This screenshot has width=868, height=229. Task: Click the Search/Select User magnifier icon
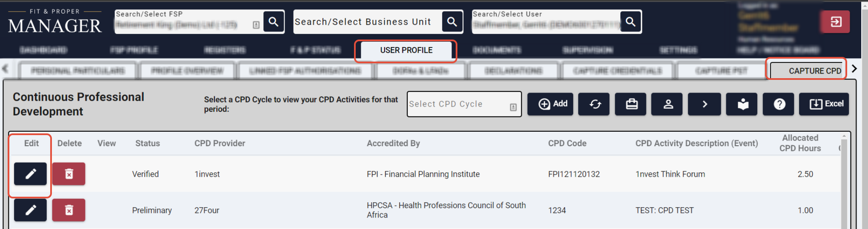[631, 22]
